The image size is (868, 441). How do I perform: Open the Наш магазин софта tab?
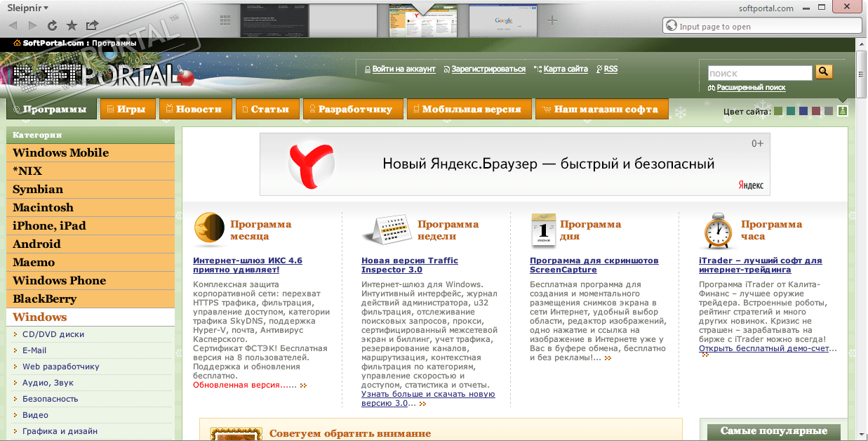[602, 109]
